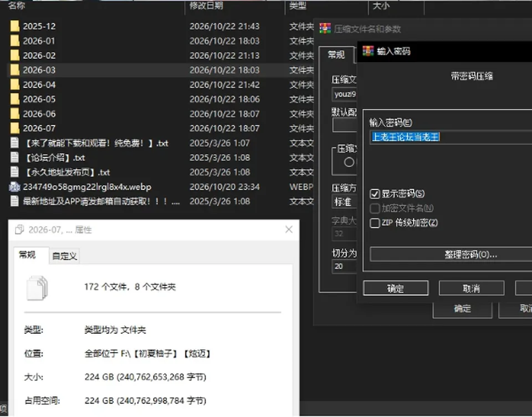Click the 名称 column header
Image resolution: width=532 pixels, height=417 pixels.
pyautogui.click(x=17, y=6)
